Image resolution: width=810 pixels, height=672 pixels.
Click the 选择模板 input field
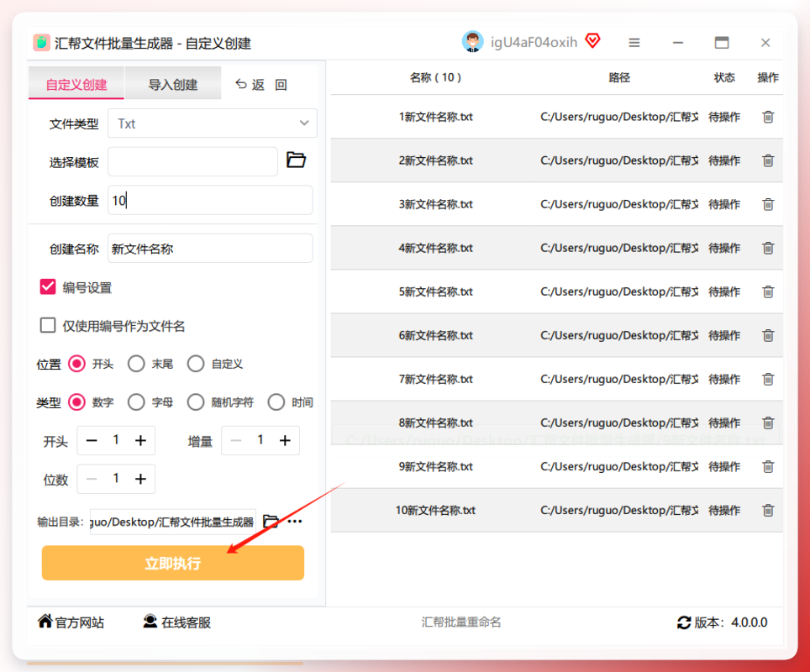tap(192, 161)
